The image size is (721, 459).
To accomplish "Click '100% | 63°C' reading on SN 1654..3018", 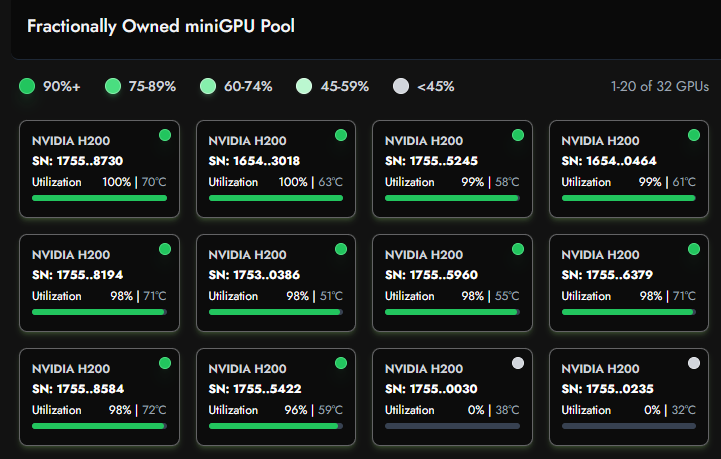I will (311, 182).
